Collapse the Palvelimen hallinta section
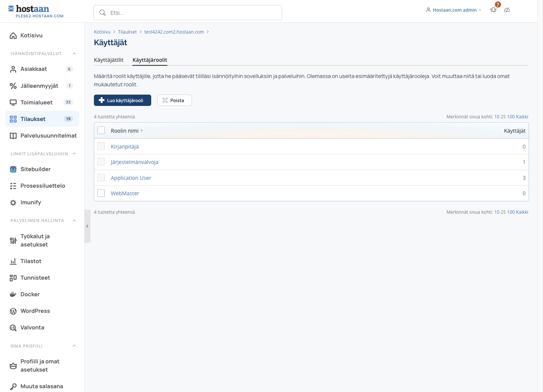 pos(74,220)
